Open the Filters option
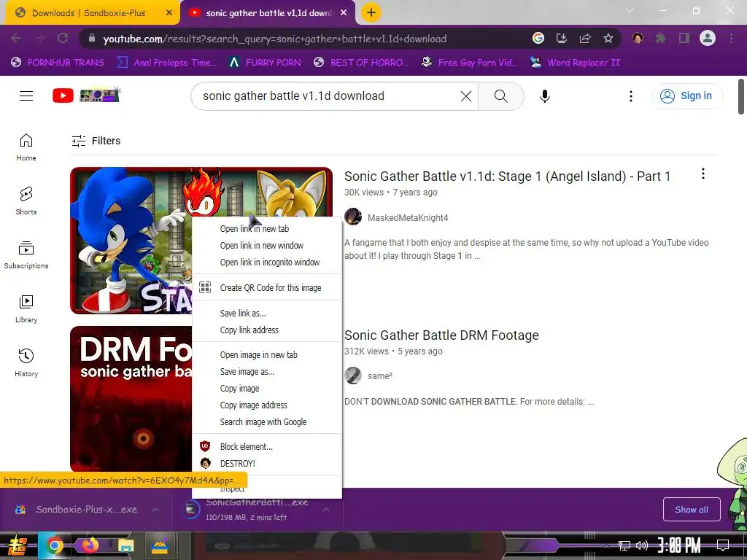 (96, 141)
